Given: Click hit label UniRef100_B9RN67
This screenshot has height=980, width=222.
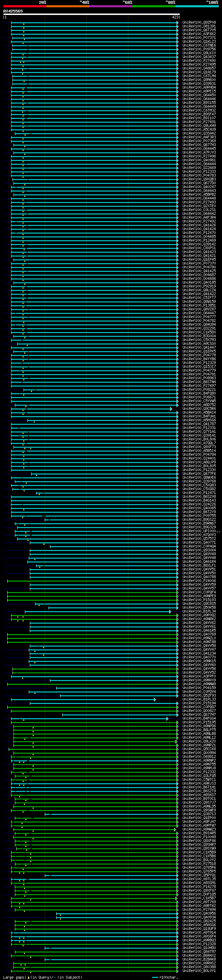Looking at the screenshot, I should [x=199, y=523].
